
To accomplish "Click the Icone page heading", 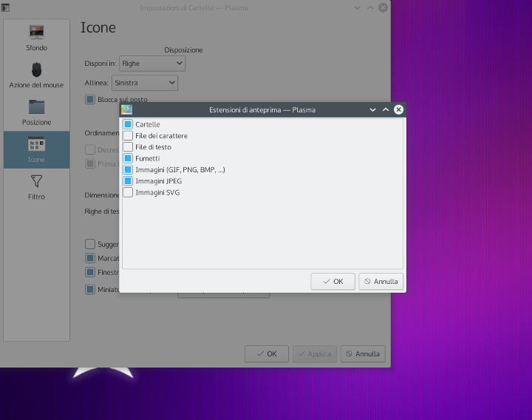I will 98,27.
